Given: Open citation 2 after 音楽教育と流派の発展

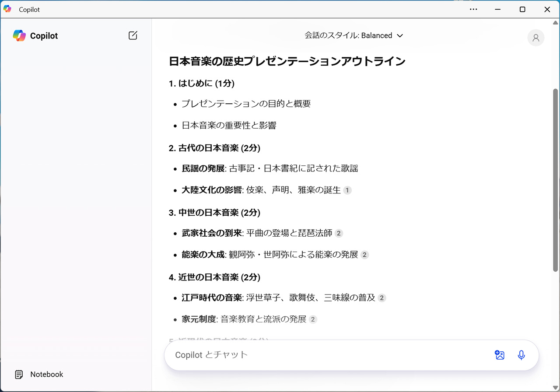Looking at the screenshot, I should [313, 319].
